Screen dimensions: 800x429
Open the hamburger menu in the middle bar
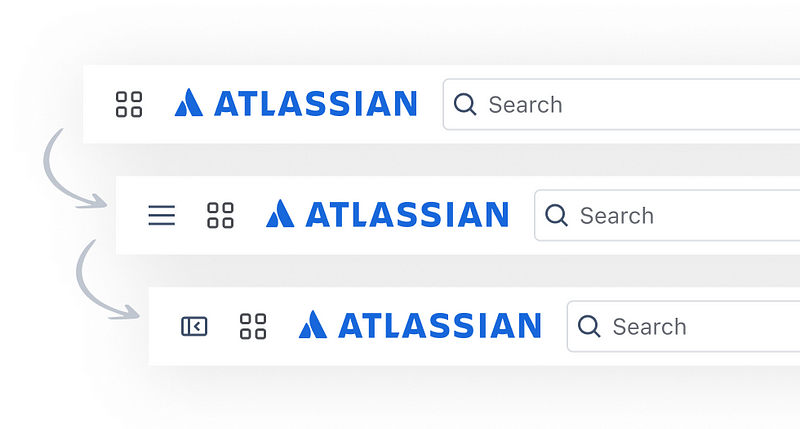tap(161, 215)
